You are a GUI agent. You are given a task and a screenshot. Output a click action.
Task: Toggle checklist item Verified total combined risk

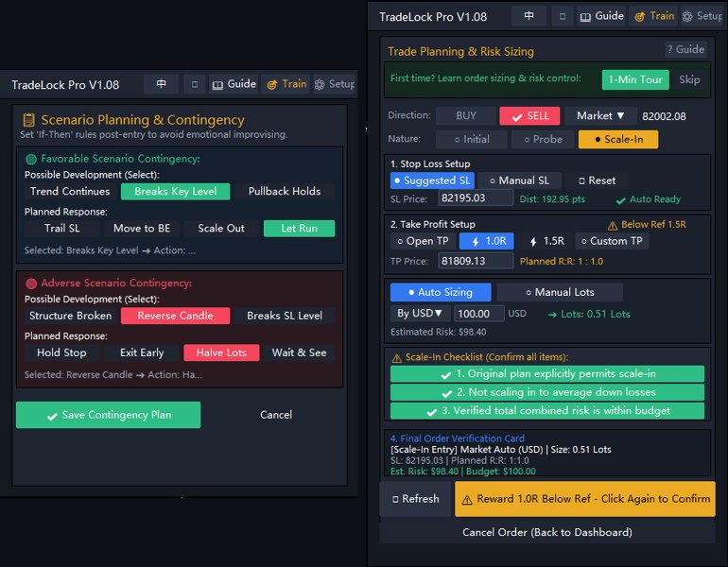pyautogui.click(x=546, y=411)
